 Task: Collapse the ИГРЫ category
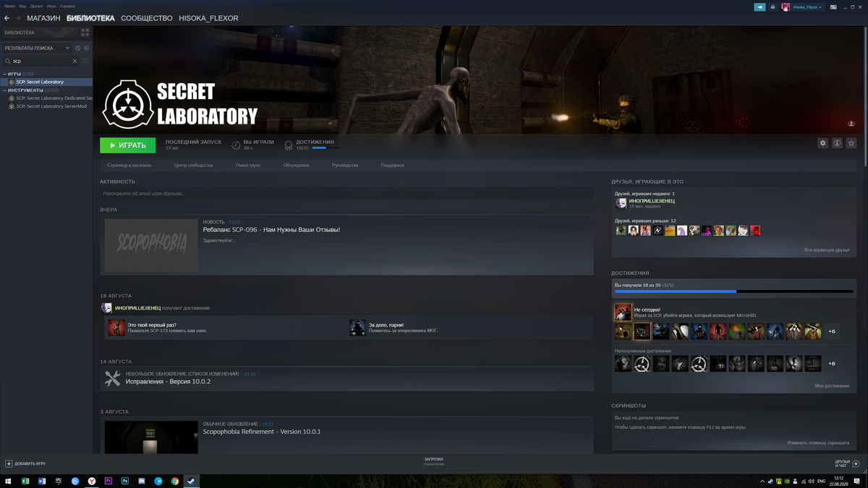pos(4,74)
